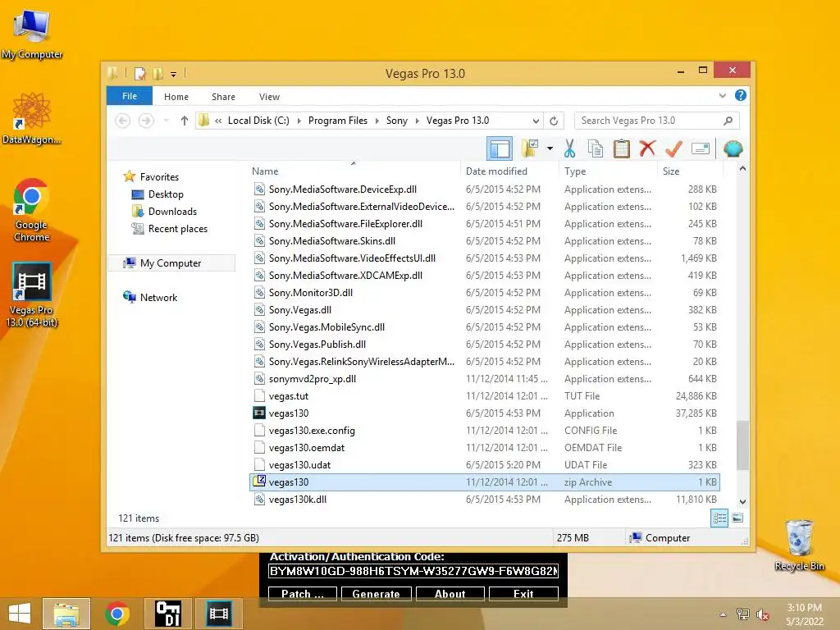Click the Cut scissors icon

(x=569, y=148)
